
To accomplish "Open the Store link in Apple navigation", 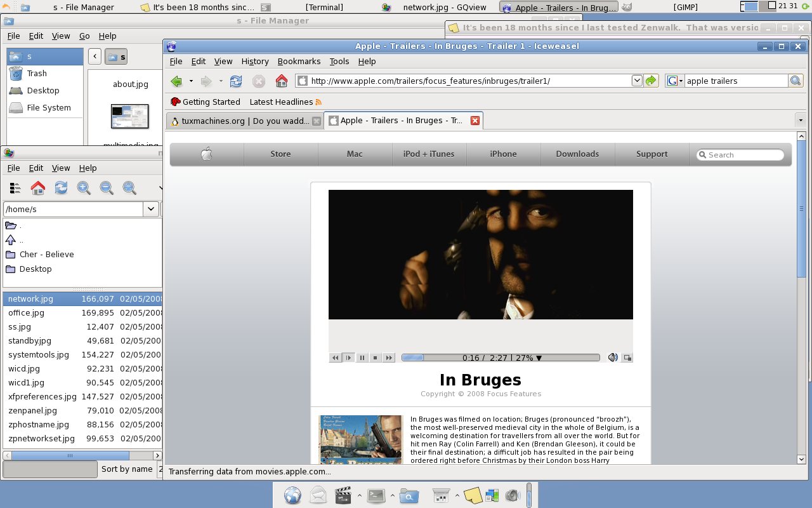I will point(280,154).
